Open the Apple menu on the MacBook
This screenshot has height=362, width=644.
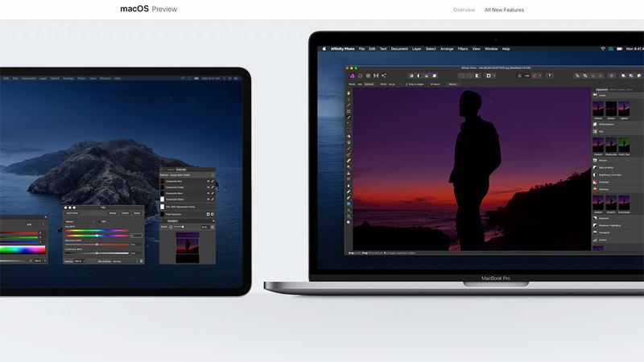point(324,49)
